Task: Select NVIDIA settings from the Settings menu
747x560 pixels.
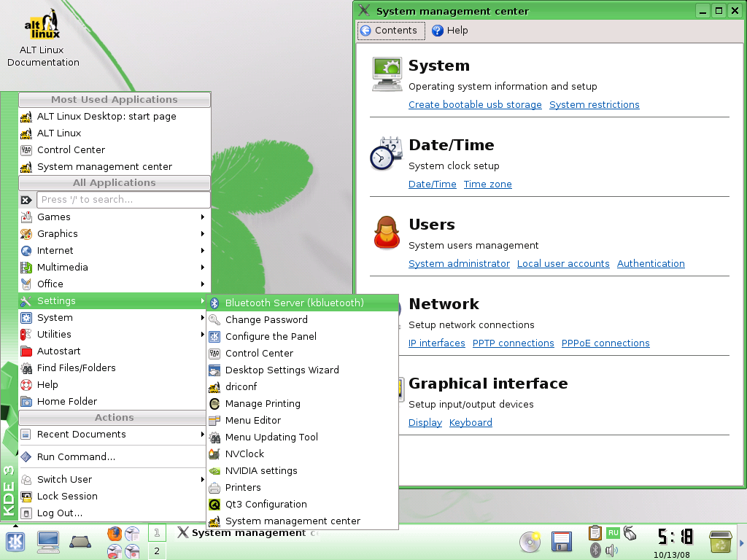Action: (261, 470)
